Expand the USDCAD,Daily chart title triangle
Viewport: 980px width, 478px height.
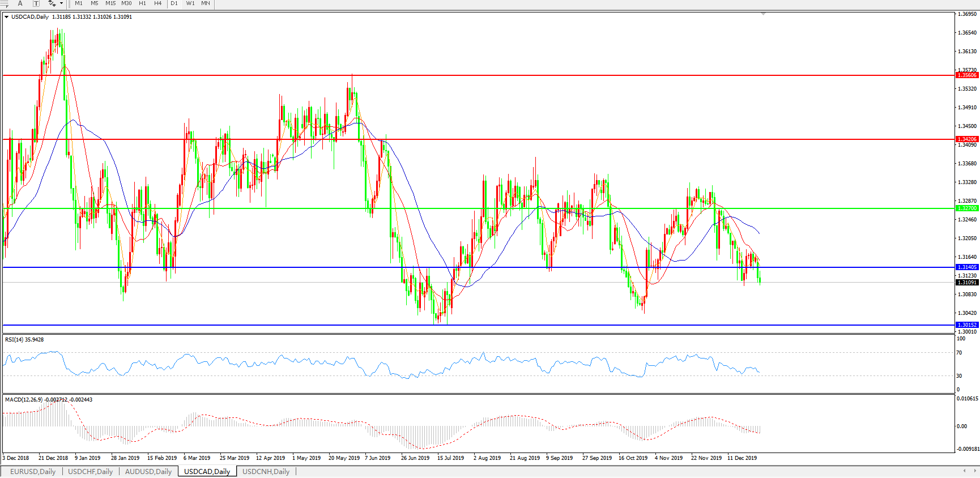pos(6,17)
